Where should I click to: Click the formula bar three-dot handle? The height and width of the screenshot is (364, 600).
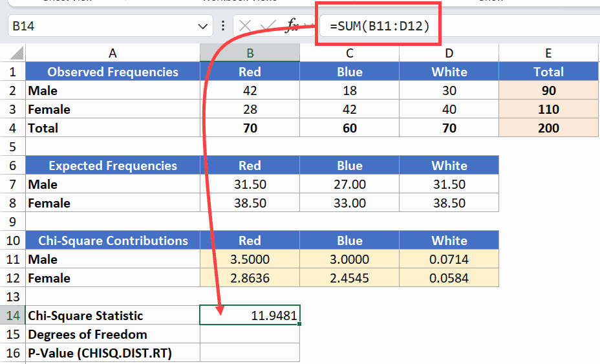[x=222, y=26]
